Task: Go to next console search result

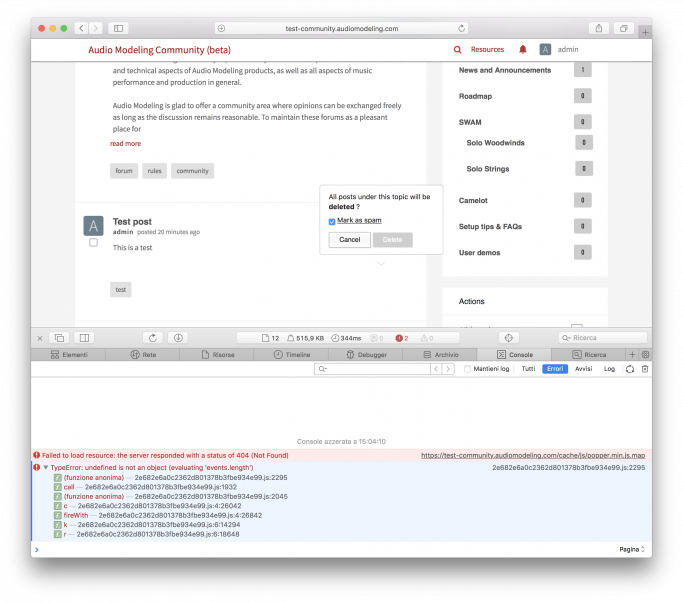Action: coord(448,369)
